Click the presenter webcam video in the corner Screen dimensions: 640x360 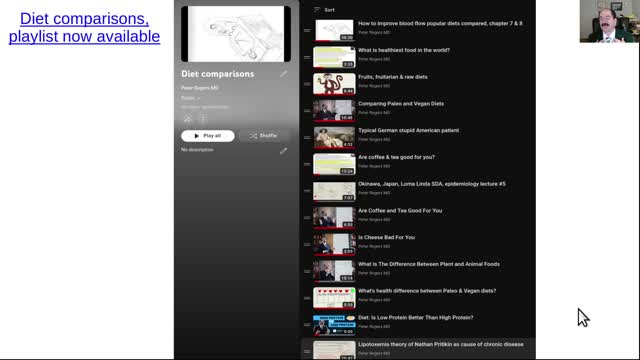coord(609,21)
